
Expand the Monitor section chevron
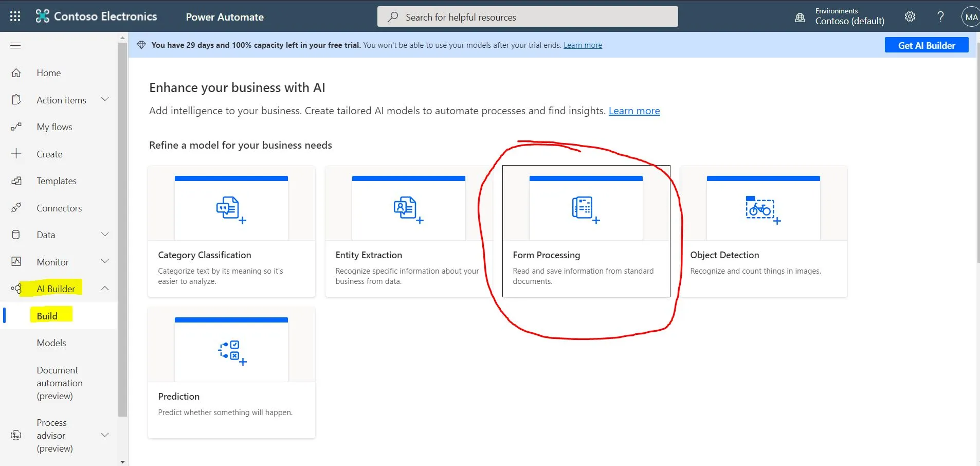click(105, 261)
